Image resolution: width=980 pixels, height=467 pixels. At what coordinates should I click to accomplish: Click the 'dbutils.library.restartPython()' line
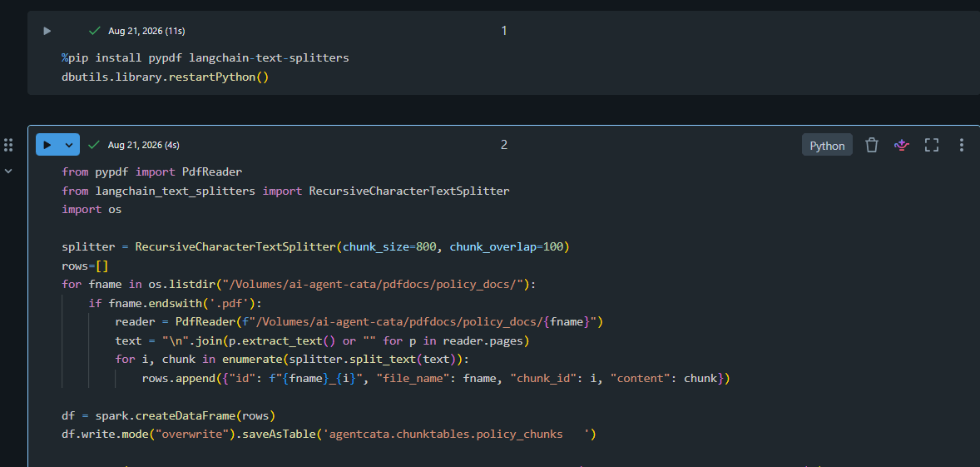click(165, 77)
